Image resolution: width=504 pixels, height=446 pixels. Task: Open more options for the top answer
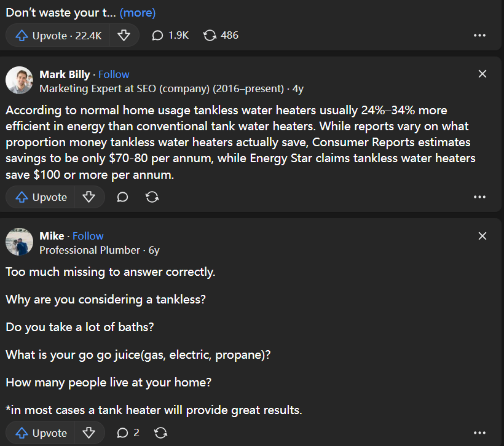tap(480, 36)
